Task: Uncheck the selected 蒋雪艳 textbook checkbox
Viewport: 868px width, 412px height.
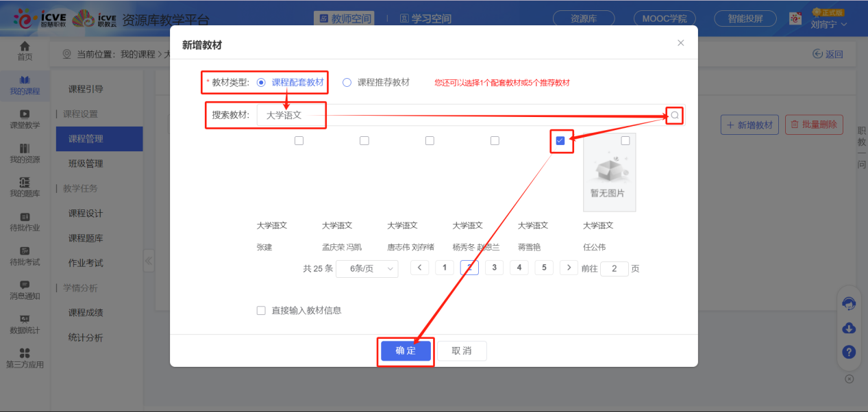Action: coord(560,140)
